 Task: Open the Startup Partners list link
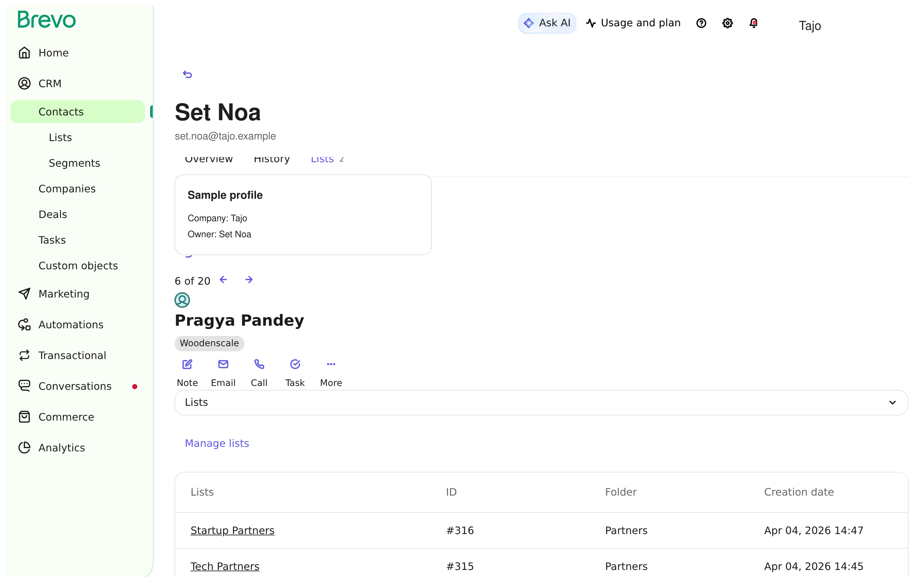click(232, 531)
